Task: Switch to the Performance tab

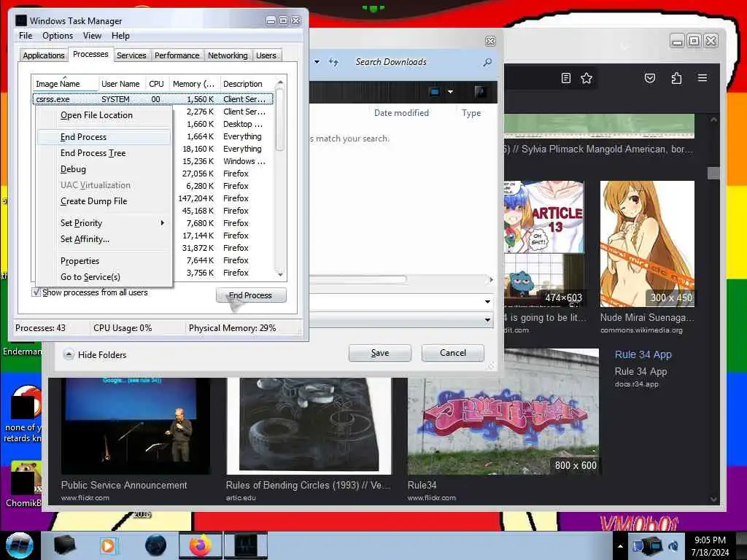Action: click(x=177, y=55)
